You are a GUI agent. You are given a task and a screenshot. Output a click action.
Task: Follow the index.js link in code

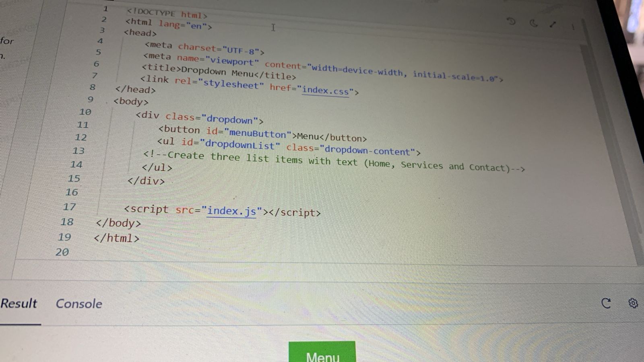231,211
